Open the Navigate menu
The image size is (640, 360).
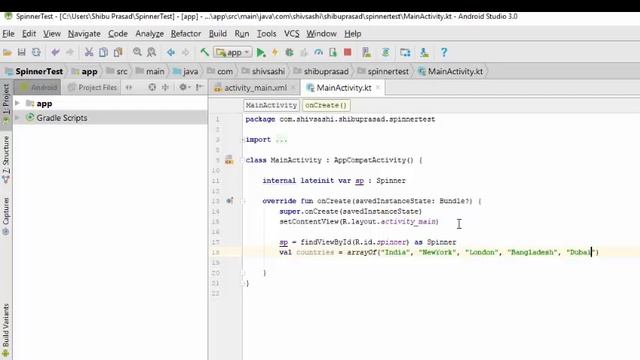pyautogui.click(x=84, y=34)
